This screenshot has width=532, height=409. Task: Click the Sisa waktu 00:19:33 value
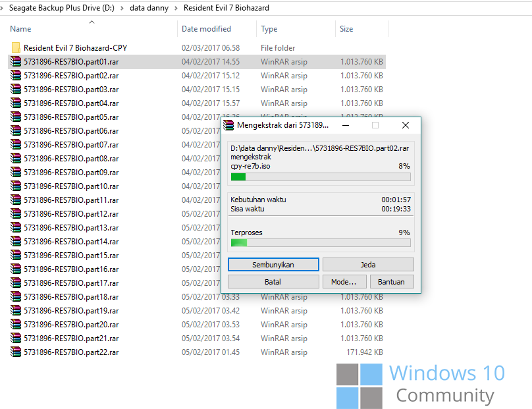point(396,209)
